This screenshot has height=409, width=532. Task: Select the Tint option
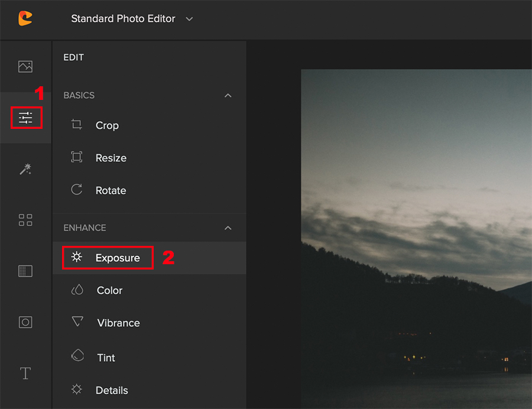(106, 358)
